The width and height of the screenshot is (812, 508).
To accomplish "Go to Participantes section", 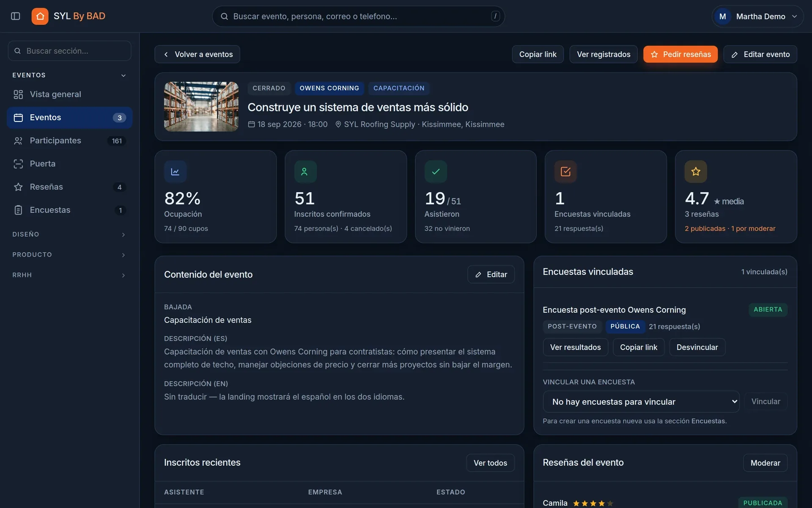I will 69,141.
